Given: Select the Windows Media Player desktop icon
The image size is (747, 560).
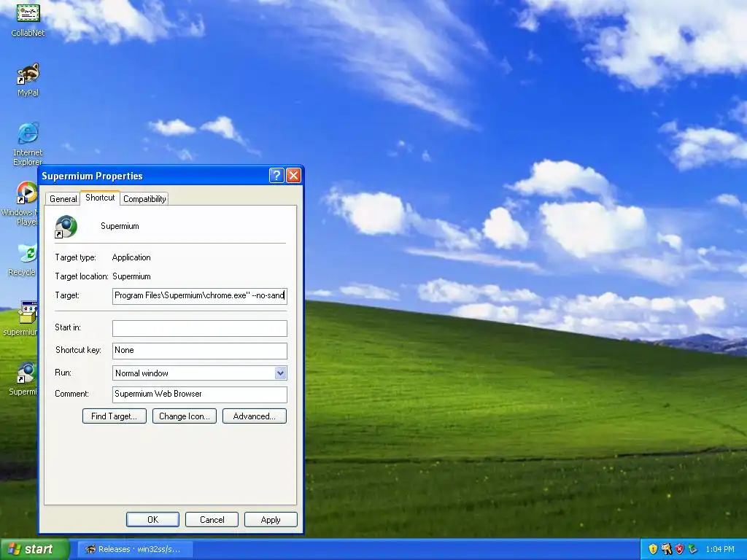Looking at the screenshot, I should (x=19, y=203).
